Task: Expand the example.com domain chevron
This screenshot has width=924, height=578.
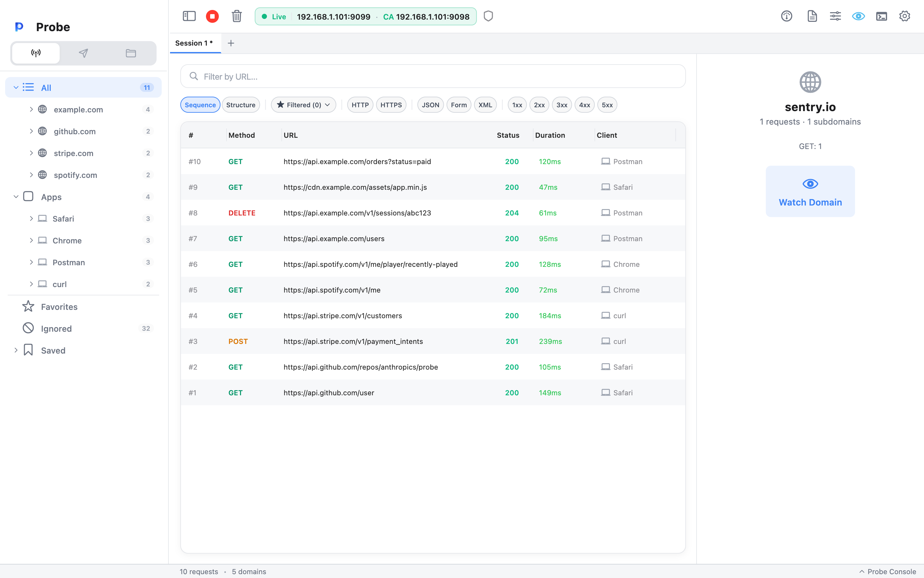Action: point(31,109)
